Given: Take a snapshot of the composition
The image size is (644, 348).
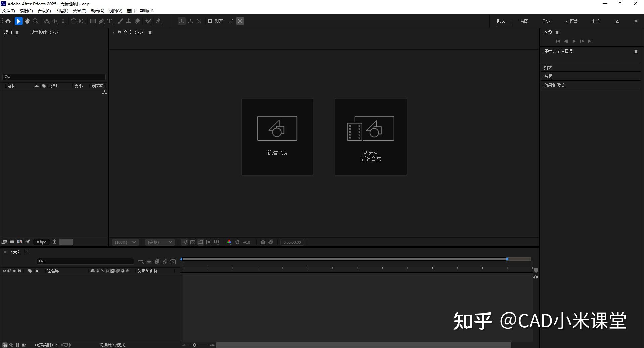Looking at the screenshot, I should (x=263, y=242).
